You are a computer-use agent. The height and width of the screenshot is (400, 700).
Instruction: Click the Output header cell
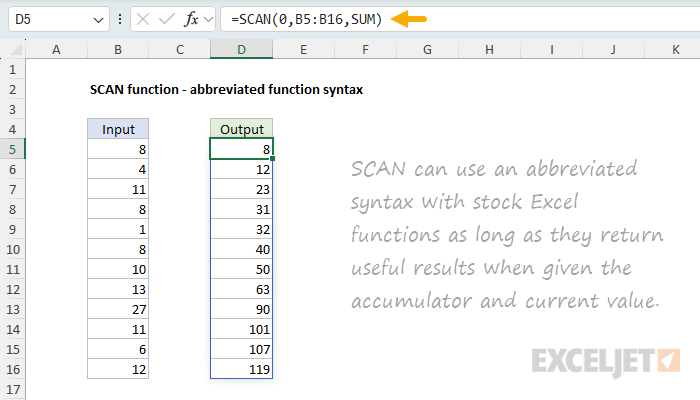[241, 129]
